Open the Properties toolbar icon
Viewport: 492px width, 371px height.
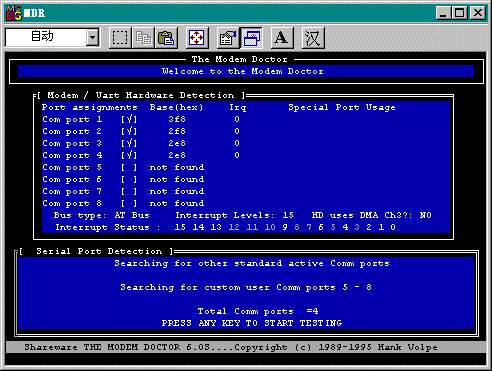[x=228, y=38]
